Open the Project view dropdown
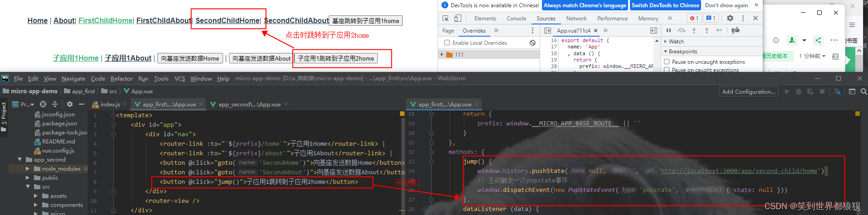 (24, 104)
